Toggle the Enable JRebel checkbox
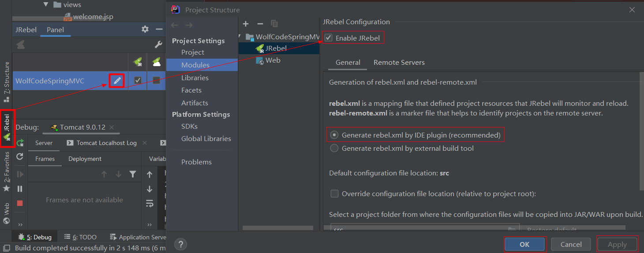The width and height of the screenshot is (644, 253). pos(328,38)
